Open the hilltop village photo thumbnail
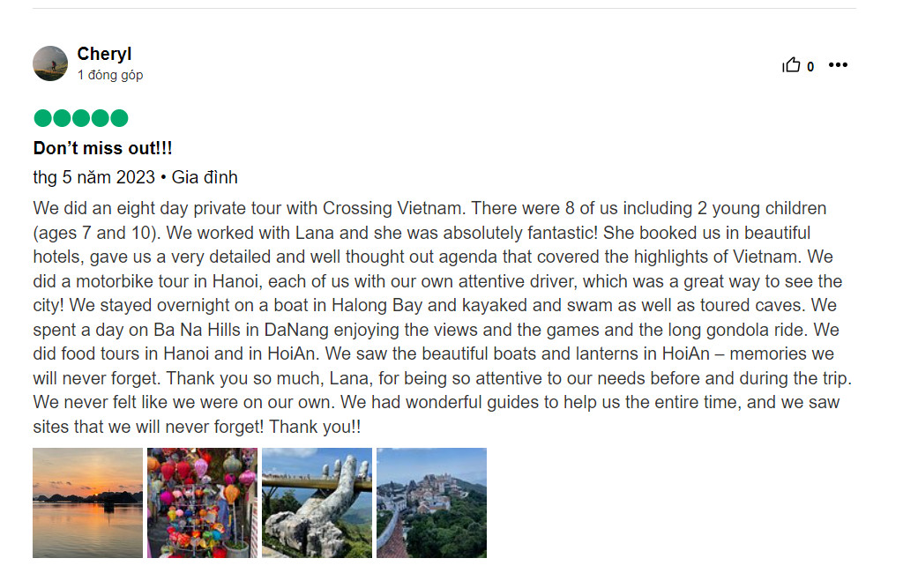Image resolution: width=918 pixels, height=588 pixels. click(431, 502)
